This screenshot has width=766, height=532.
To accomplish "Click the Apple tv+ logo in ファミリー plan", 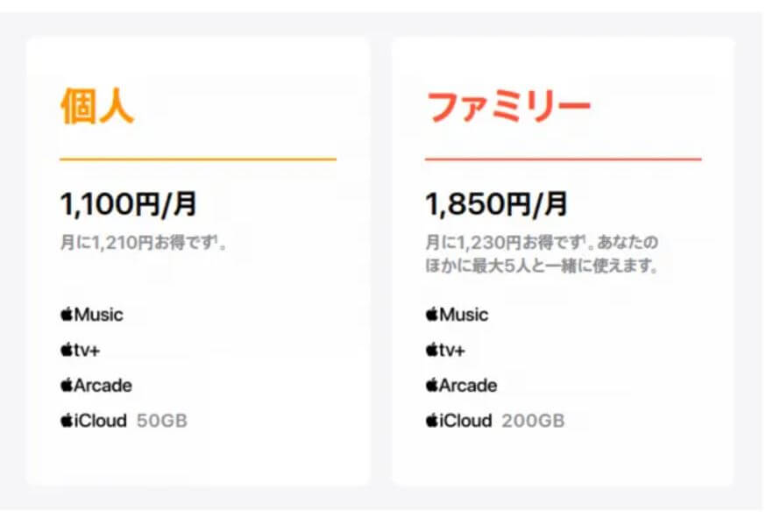I will coord(445,350).
